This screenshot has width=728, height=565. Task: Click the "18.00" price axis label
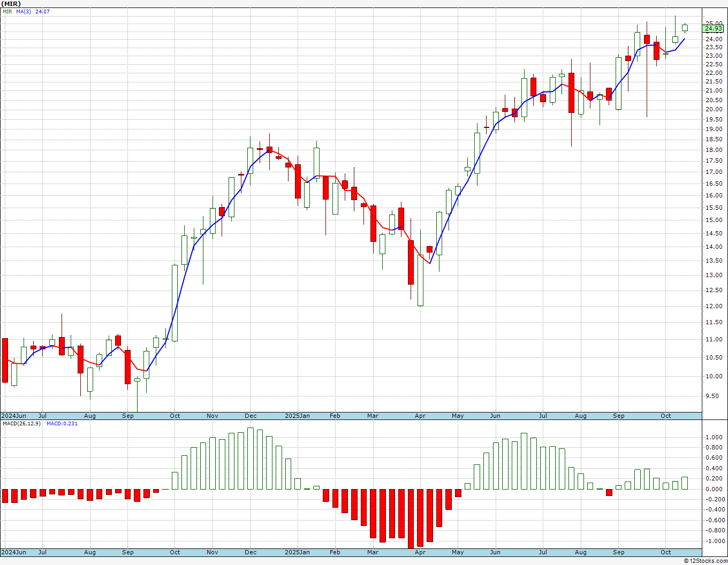click(714, 150)
